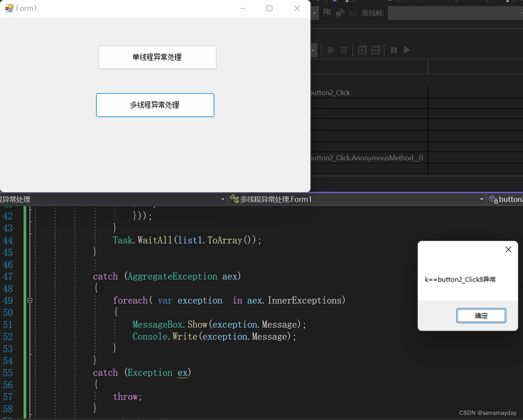
Task: Click line number 44 in the editor
Action: pos(8,241)
